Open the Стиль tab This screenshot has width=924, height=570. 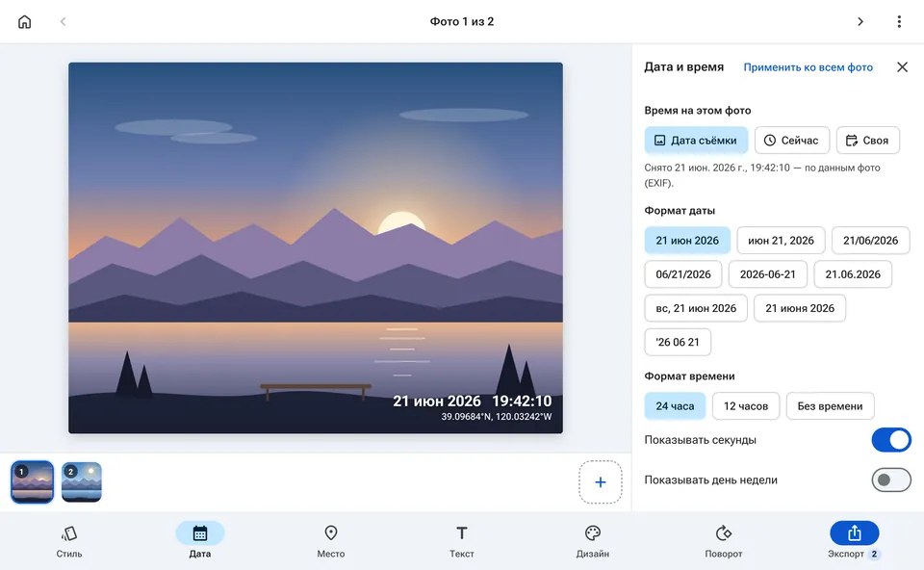tap(69, 541)
